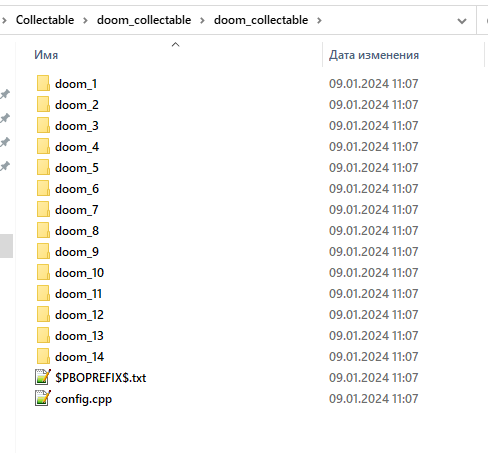Select the doom_10 folder name
This screenshot has height=453, width=488.
point(80,273)
